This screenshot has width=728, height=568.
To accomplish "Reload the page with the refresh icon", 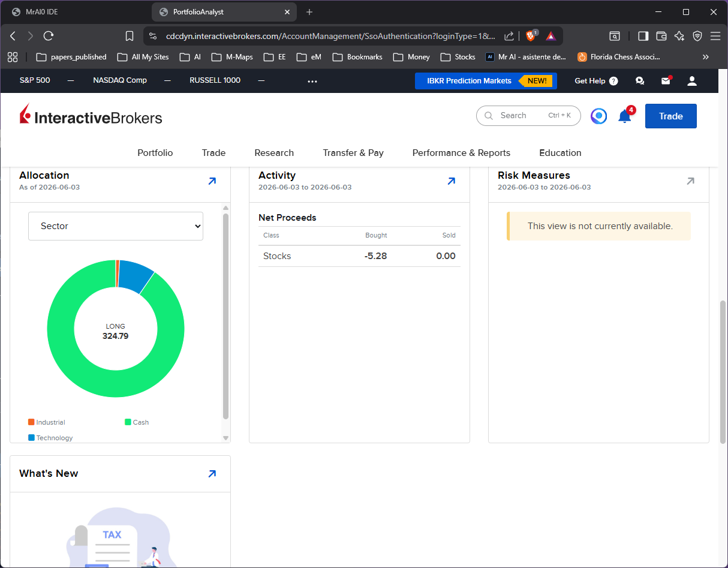I will (x=49, y=36).
